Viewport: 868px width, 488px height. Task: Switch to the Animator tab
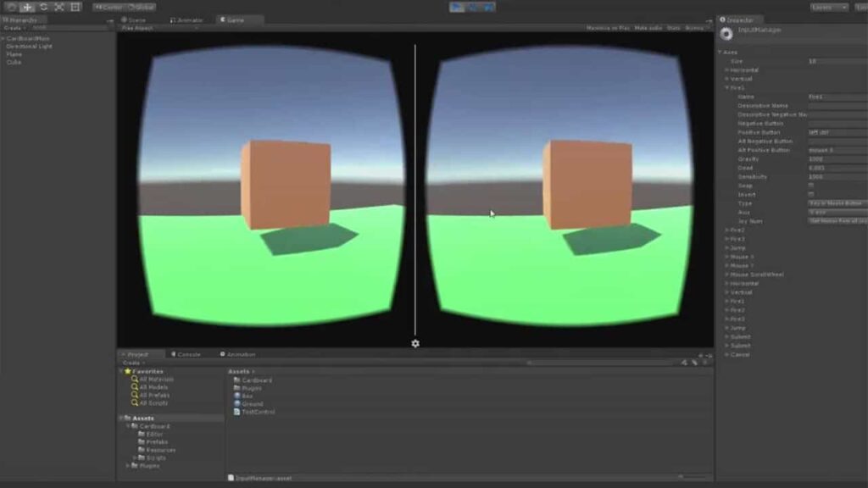pos(186,20)
